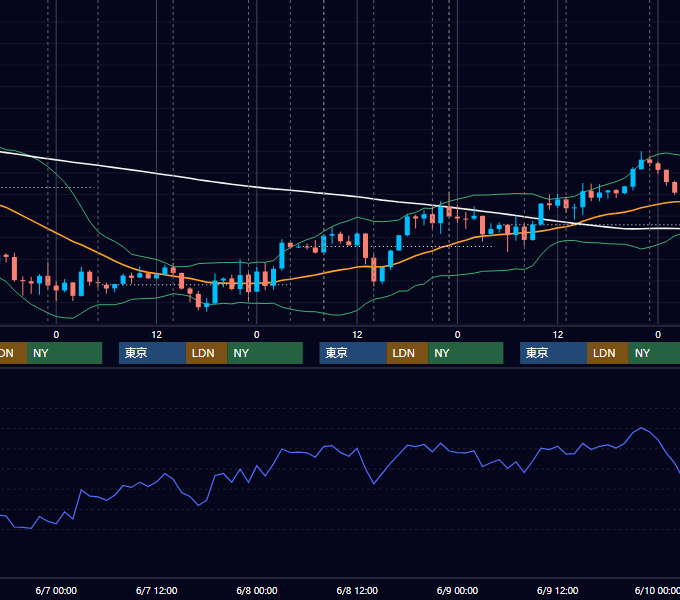
Task: Click the 6/7 00:00 date label
Action: (56, 590)
